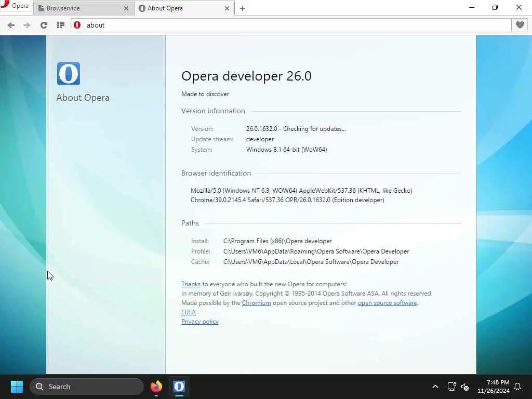Restore down the Opera window
This screenshot has height=399, width=532.
pyautogui.click(x=495, y=7)
